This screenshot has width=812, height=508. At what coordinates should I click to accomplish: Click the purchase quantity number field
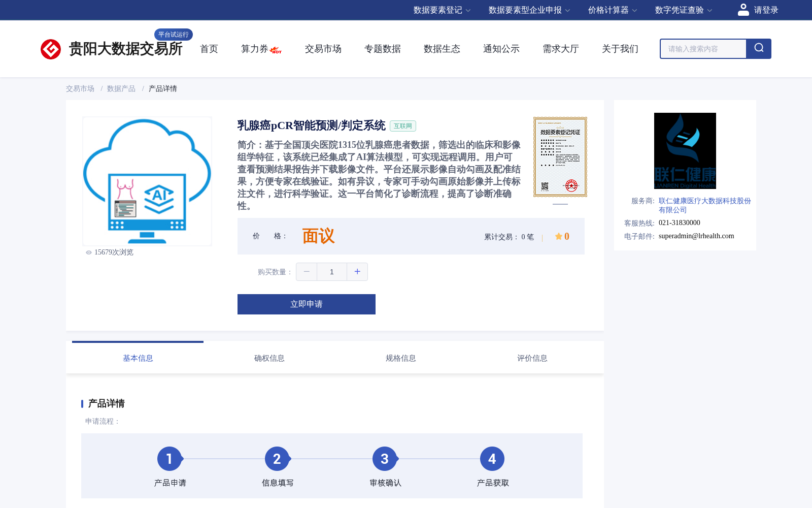[332, 272]
